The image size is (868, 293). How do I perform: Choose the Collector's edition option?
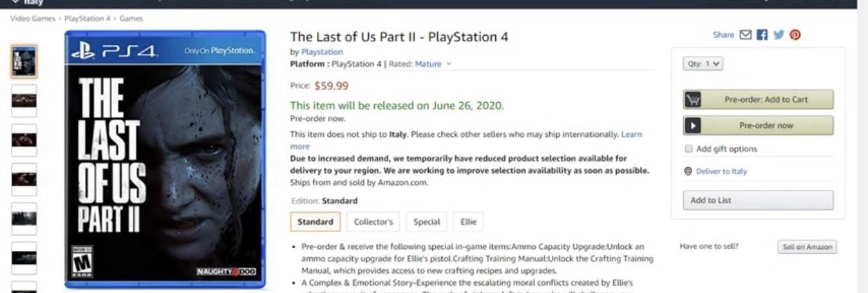click(x=373, y=222)
